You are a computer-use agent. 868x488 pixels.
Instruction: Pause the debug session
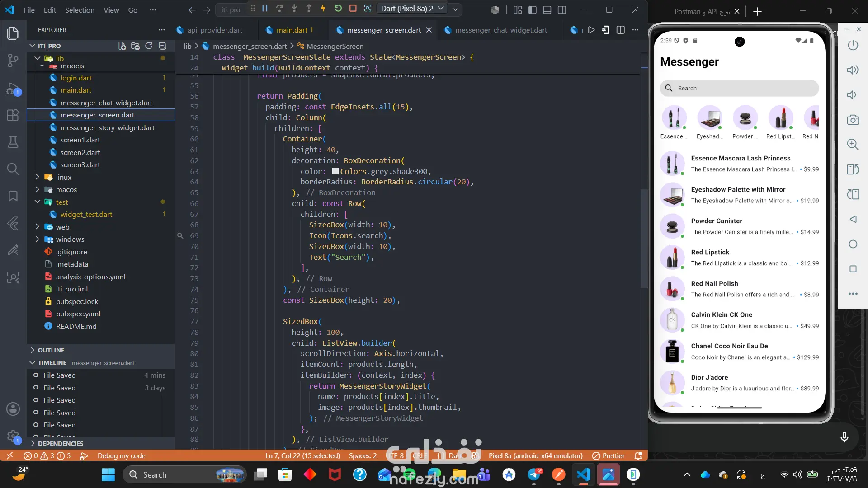[265, 8]
